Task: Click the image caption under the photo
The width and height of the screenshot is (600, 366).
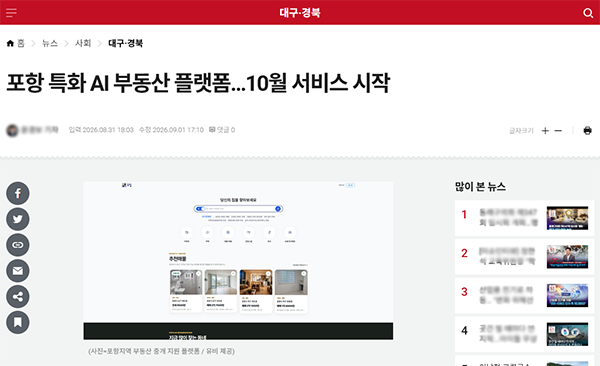Action: (x=161, y=351)
